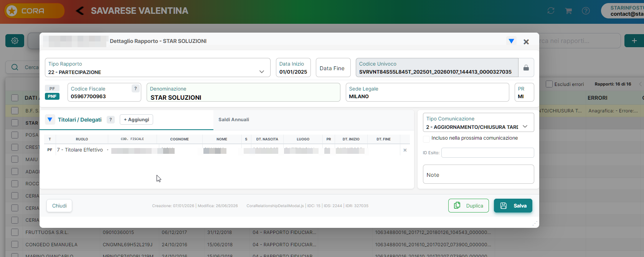The width and height of the screenshot is (644, 257).
Task: Click the Note text area
Action: click(x=478, y=175)
